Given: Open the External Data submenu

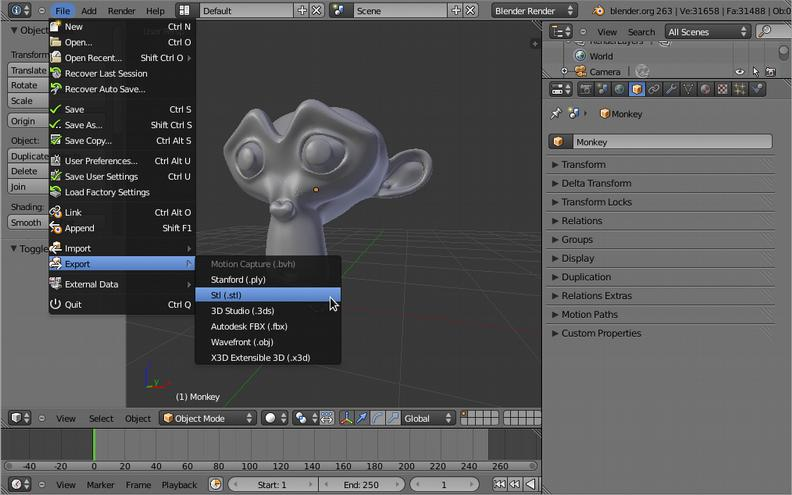Looking at the screenshot, I should 122,284.
